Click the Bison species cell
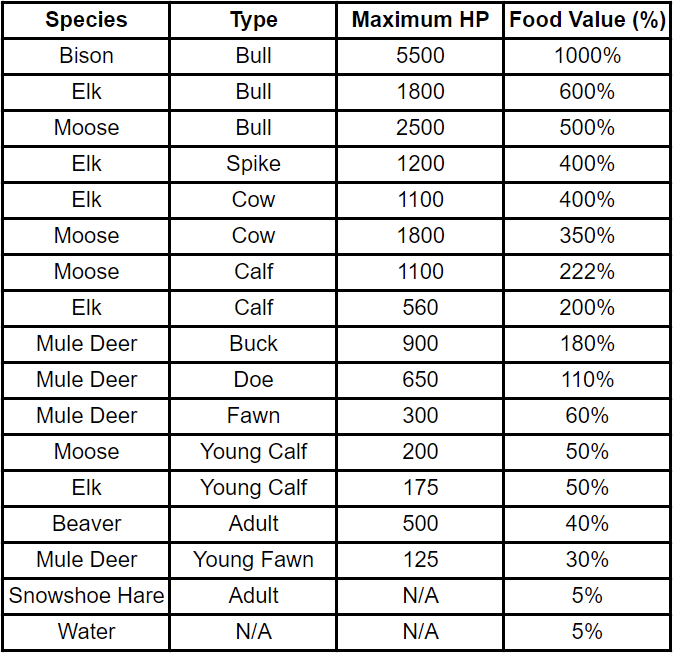Image resolution: width=673 pixels, height=653 pixels. tap(86, 56)
